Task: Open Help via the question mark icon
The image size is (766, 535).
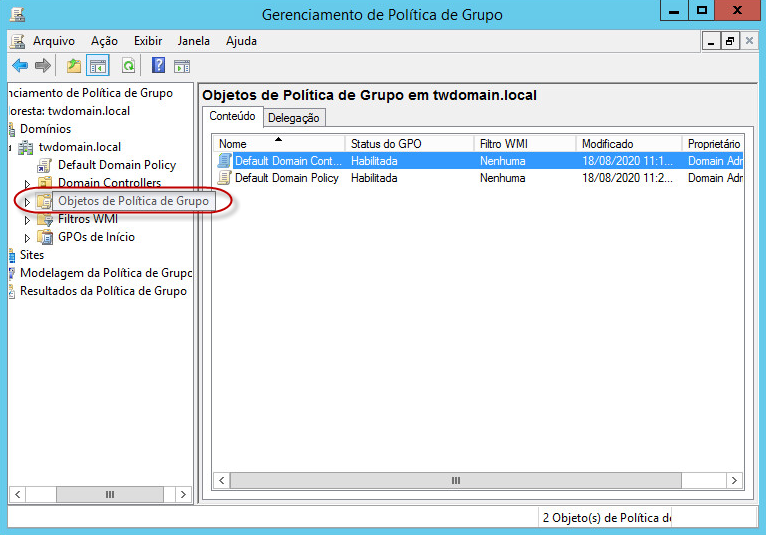Action: [158, 65]
